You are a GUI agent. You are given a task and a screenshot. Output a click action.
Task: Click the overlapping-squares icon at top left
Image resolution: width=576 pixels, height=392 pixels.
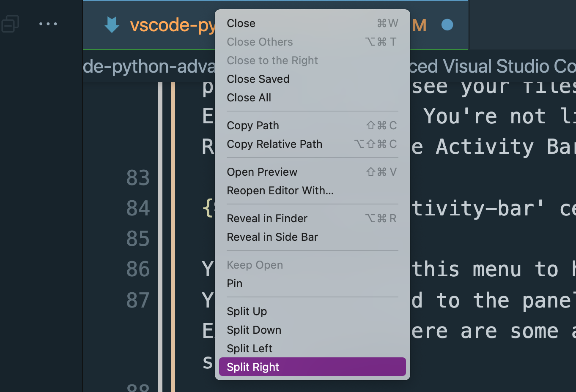click(x=10, y=24)
